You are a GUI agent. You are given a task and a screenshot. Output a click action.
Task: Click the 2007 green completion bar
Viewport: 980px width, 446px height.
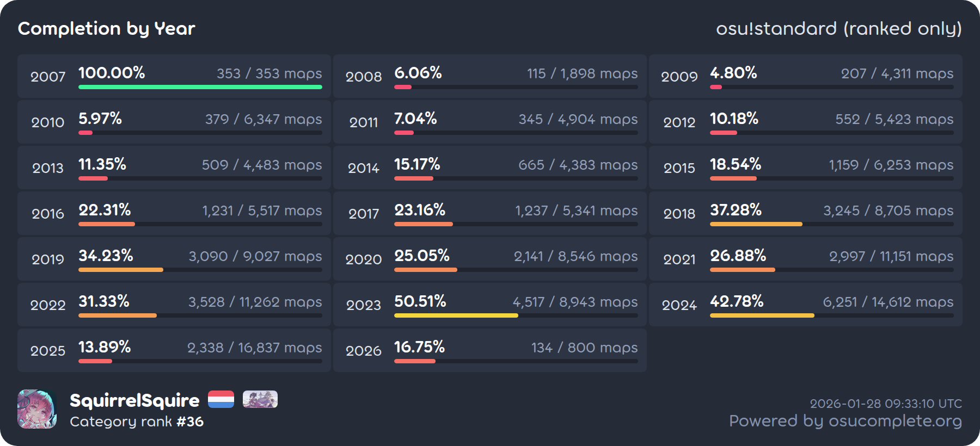(200, 87)
